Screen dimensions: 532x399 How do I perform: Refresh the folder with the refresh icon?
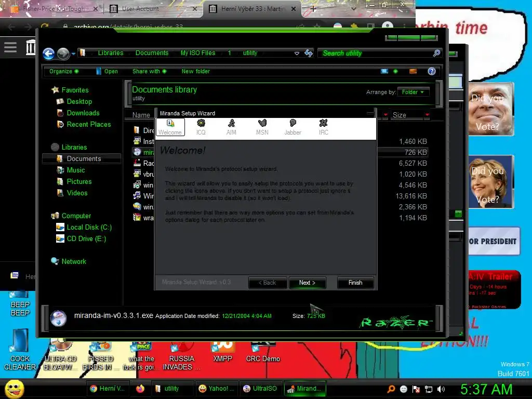click(x=309, y=53)
